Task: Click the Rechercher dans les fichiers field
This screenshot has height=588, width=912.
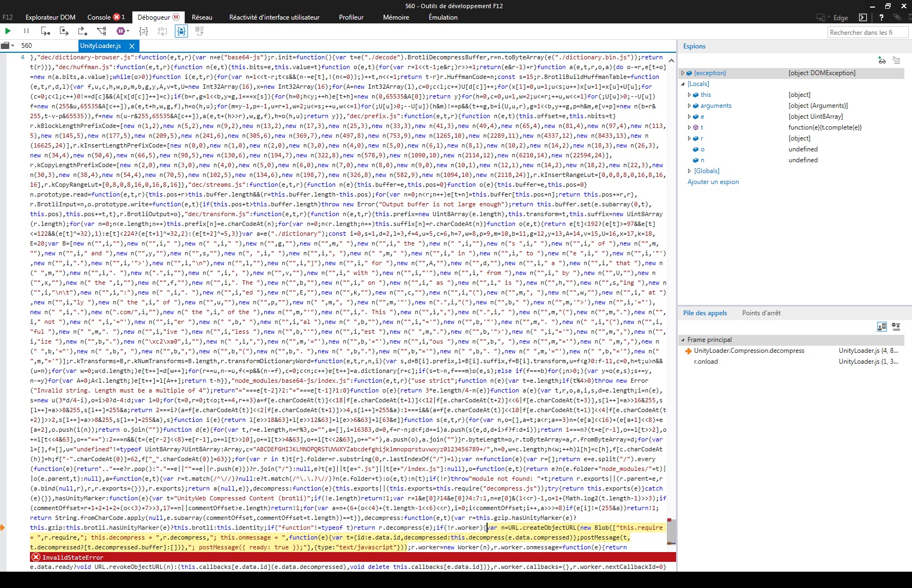Action: pos(867,32)
